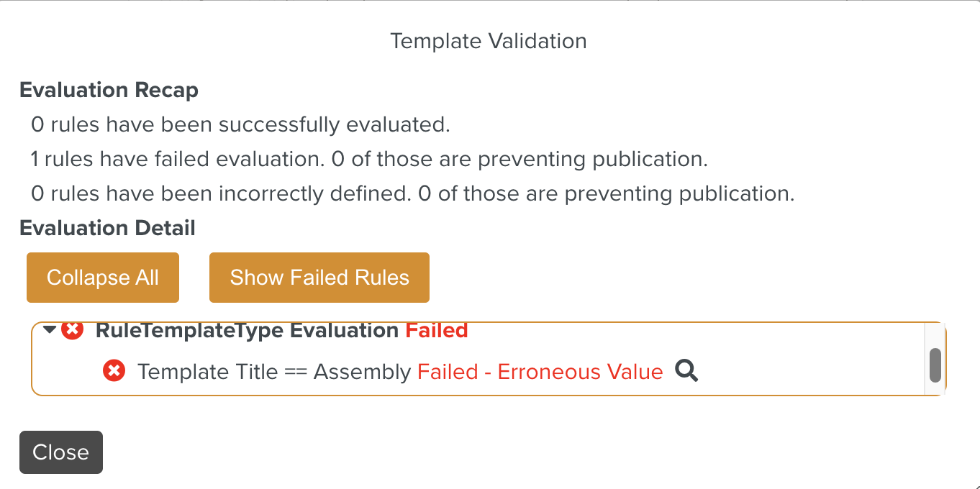Click the scrollbar in the rules panel
The image size is (980, 489).
click(x=934, y=365)
